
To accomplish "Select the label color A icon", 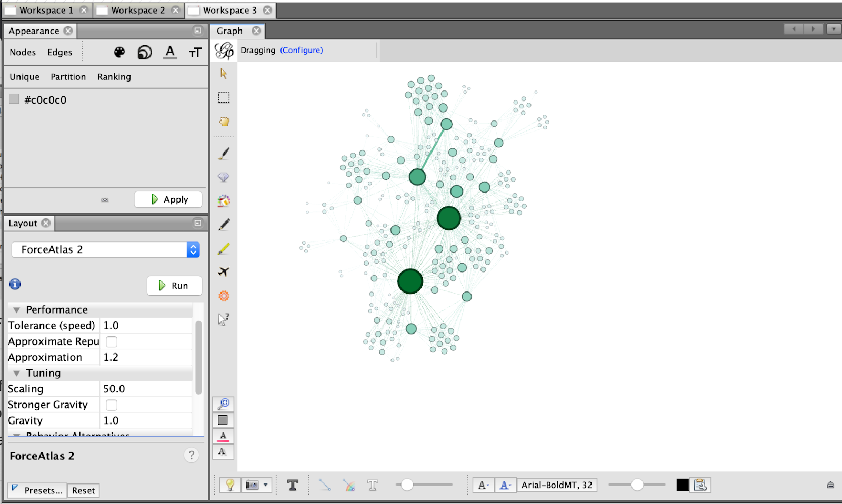I will tap(170, 52).
